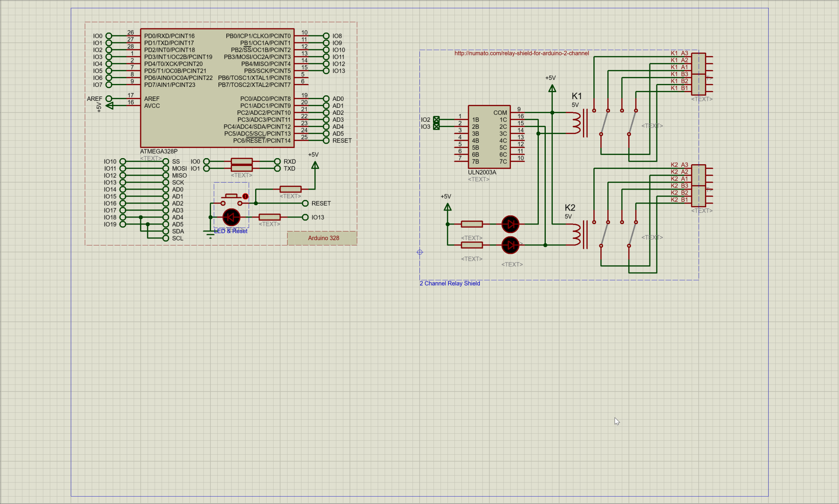The height and width of the screenshot is (504, 839).
Task: Click the IO10 terminal in the alias list
Action: pyautogui.click(x=123, y=162)
